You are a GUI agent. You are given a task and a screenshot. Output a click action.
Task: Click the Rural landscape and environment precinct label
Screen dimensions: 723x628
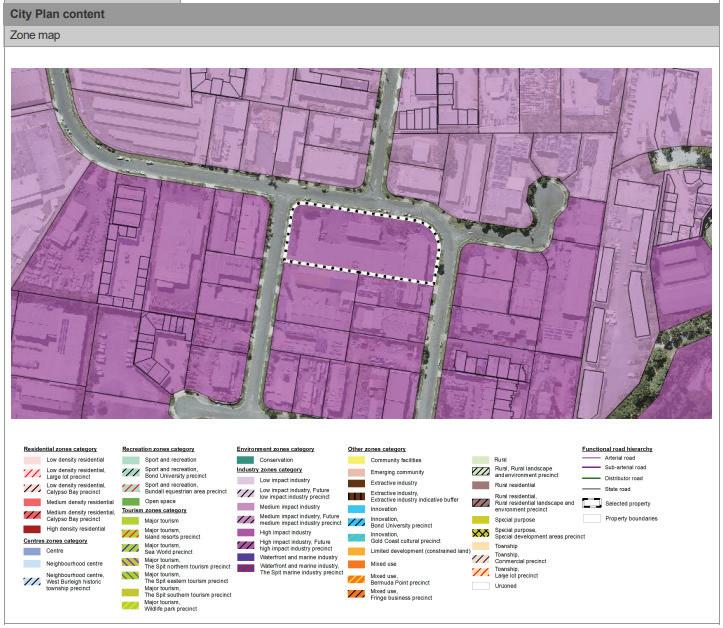pos(527,472)
